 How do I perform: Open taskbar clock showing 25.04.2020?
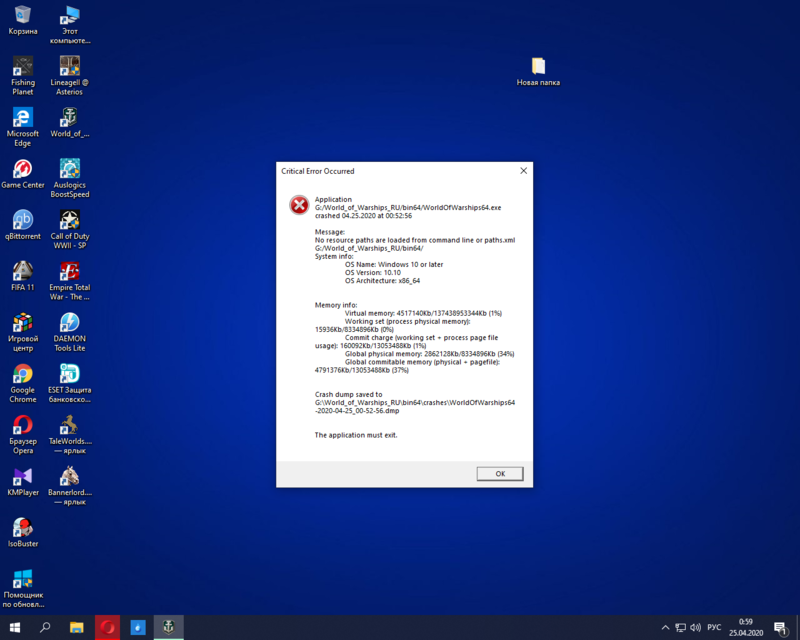(746, 627)
